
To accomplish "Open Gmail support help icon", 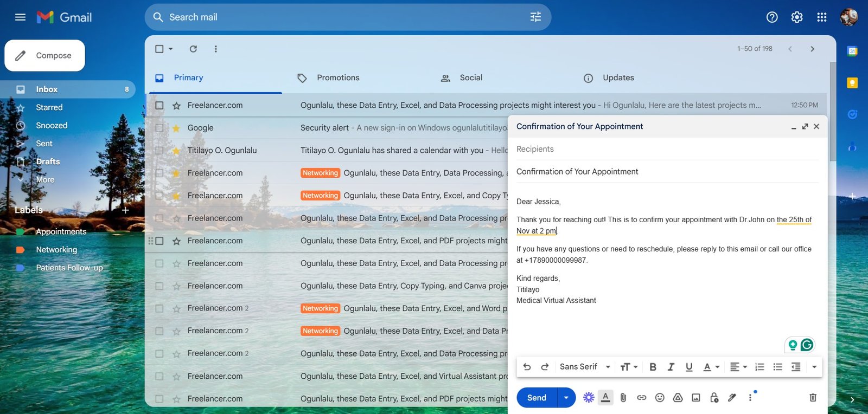I will pos(772,17).
